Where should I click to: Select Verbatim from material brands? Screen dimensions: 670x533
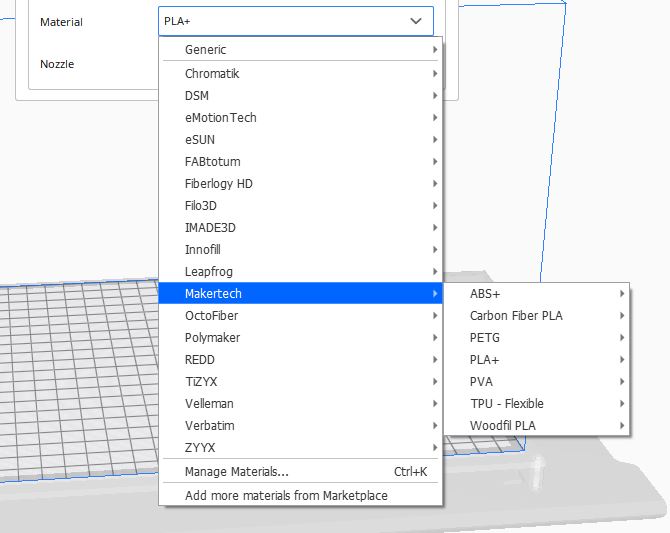click(209, 426)
